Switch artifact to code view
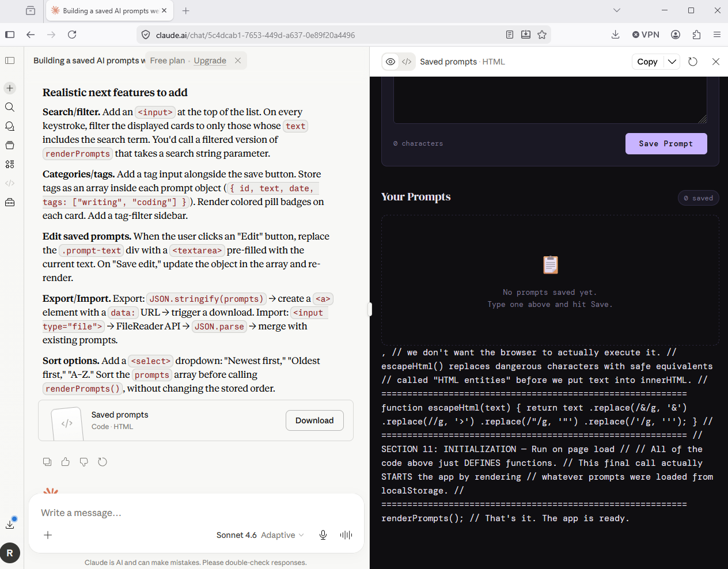The height and width of the screenshot is (569, 728). pyautogui.click(x=407, y=62)
